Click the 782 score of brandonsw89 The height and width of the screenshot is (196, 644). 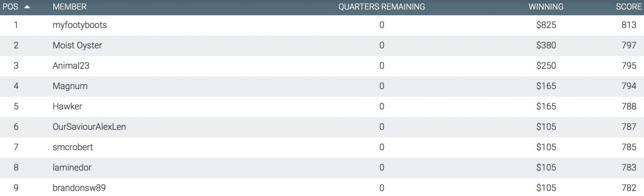pyautogui.click(x=629, y=188)
